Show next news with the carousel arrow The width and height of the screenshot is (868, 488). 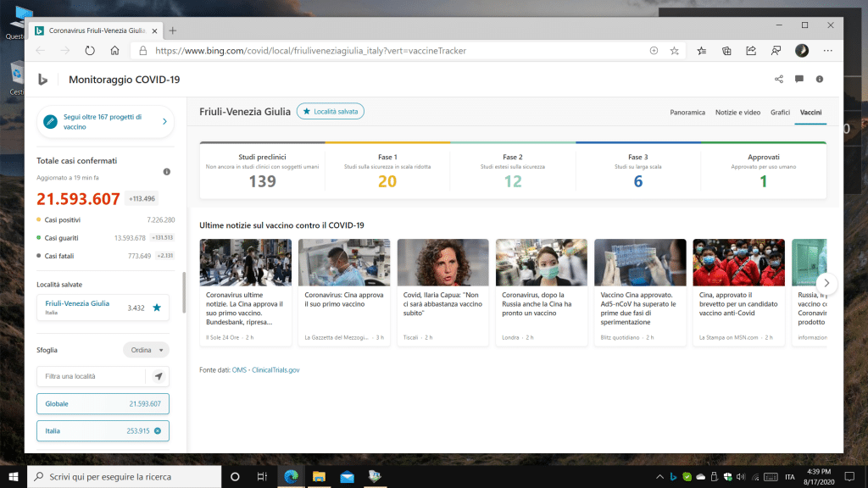pos(826,284)
